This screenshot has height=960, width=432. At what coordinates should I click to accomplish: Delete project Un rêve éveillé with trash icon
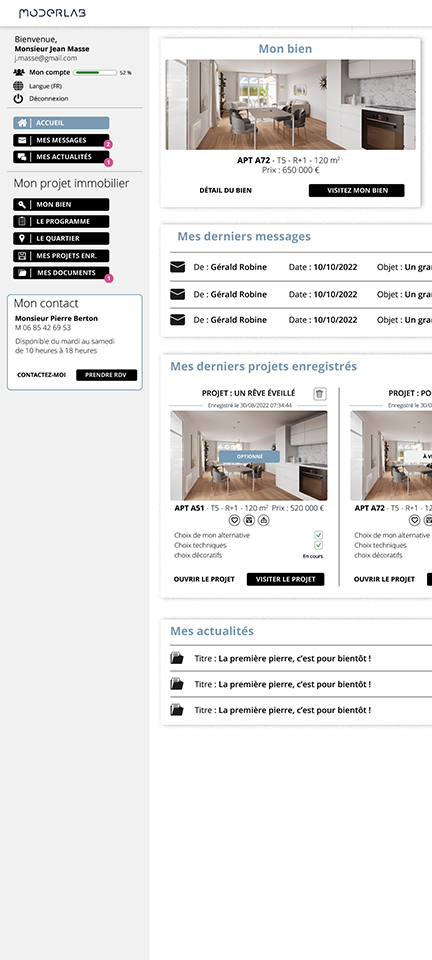[320, 394]
